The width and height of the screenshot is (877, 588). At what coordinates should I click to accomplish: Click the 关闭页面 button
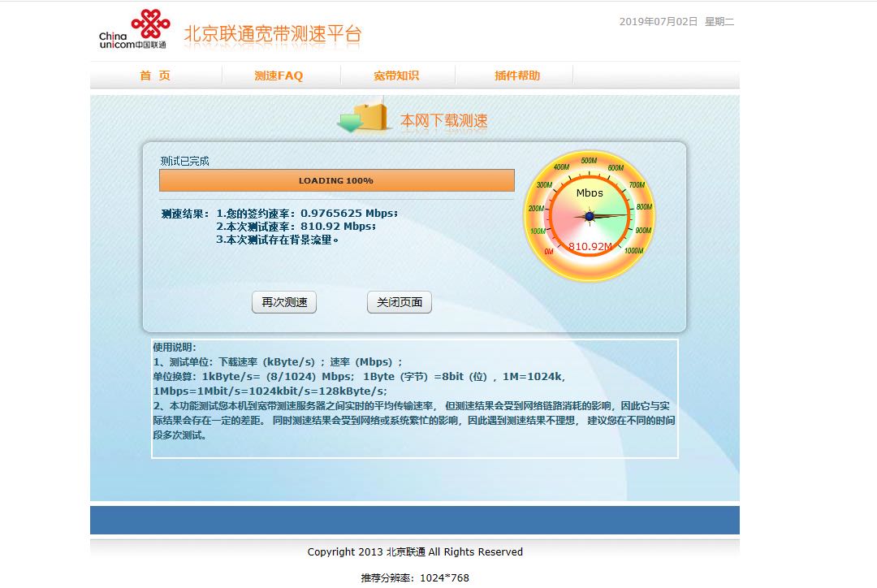tap(400, 302)
